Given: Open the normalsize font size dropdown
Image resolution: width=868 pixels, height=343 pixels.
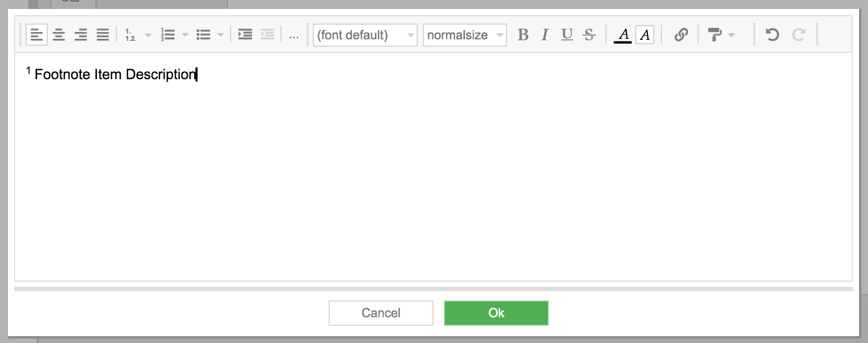Looking at the screenshot, I should tap(465, 35).
